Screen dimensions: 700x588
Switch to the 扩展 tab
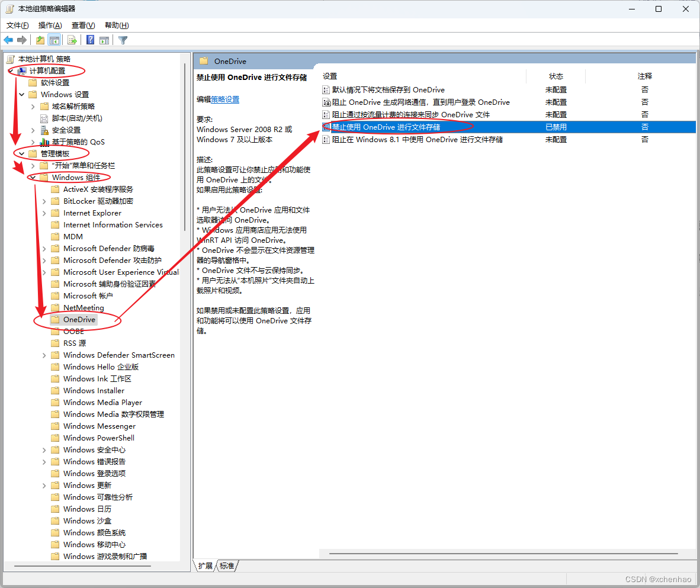coord(205,565)
